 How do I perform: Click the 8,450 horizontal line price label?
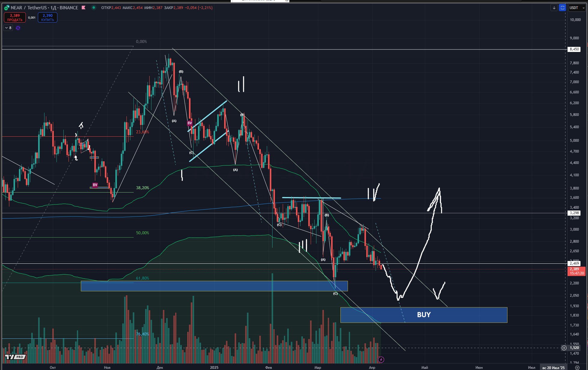[x=574, y=49]
